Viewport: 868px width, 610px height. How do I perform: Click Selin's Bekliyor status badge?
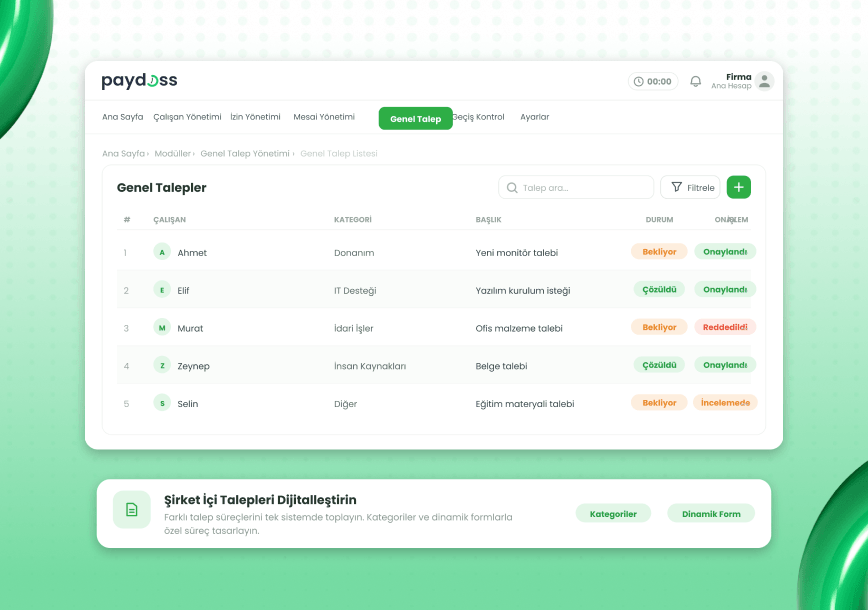click(659, 402)
